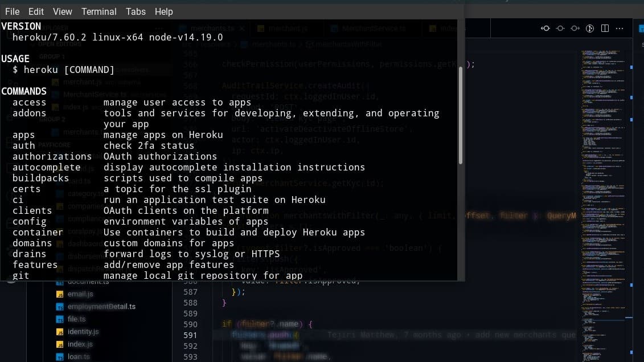Image resolution: width=644 pixels, height=362 pixels.
Task: Click the git graph circle icon
Action: (x=590, y=29)
